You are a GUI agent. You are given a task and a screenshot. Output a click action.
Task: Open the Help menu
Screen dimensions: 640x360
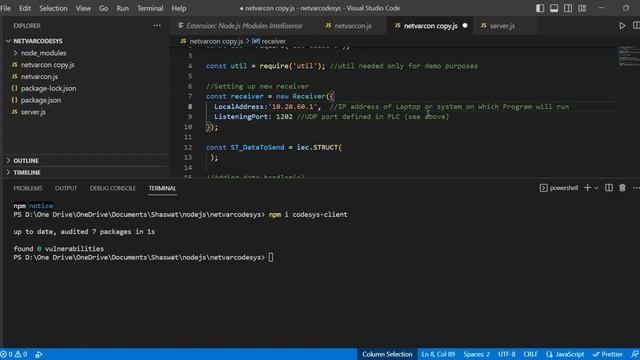click(x=178, y=8)
